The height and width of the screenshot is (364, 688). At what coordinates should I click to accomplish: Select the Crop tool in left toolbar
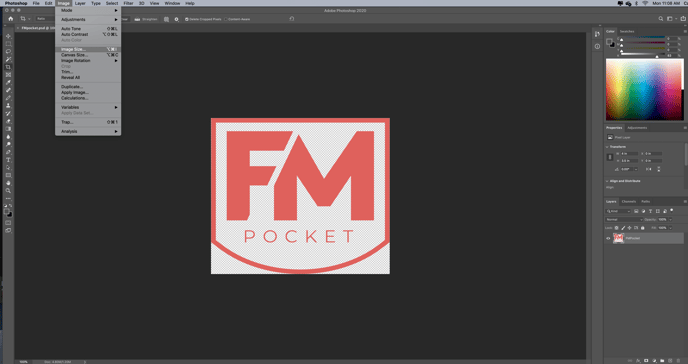pos(8,67)
